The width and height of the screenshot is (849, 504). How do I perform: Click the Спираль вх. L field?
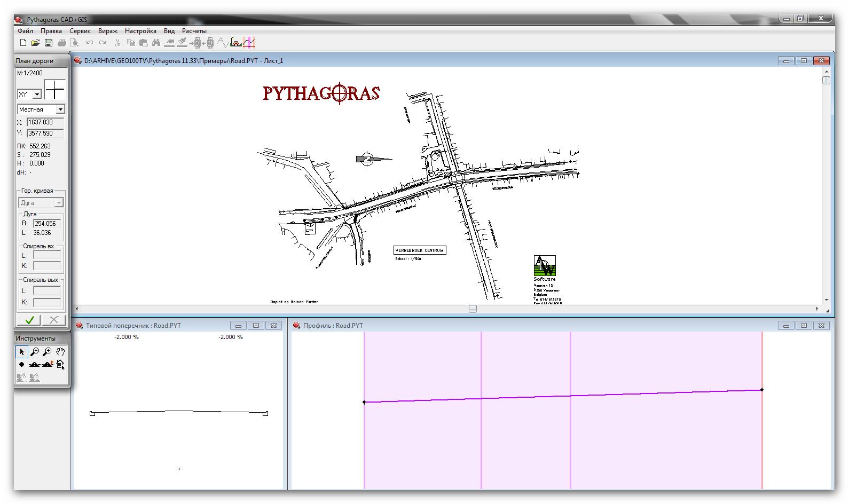(x=47, y=256)
